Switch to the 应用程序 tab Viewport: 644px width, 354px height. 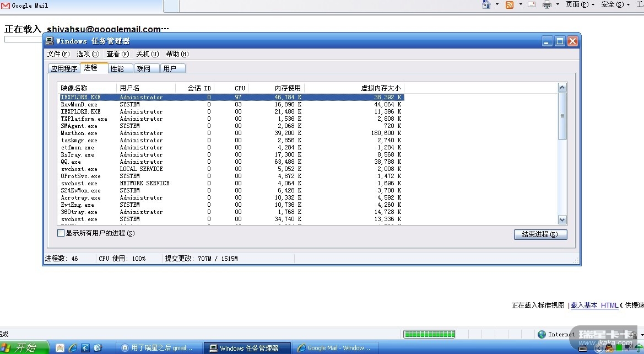64,69
